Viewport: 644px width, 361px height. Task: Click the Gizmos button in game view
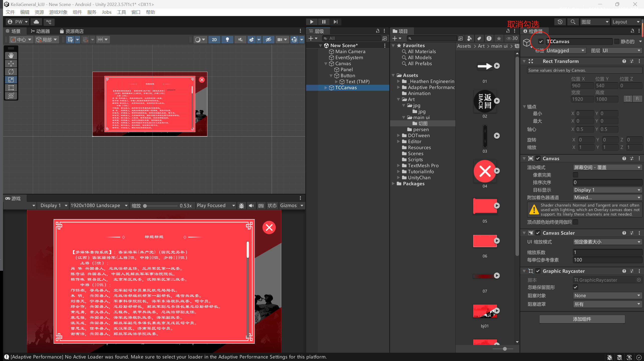pos(289,205)
